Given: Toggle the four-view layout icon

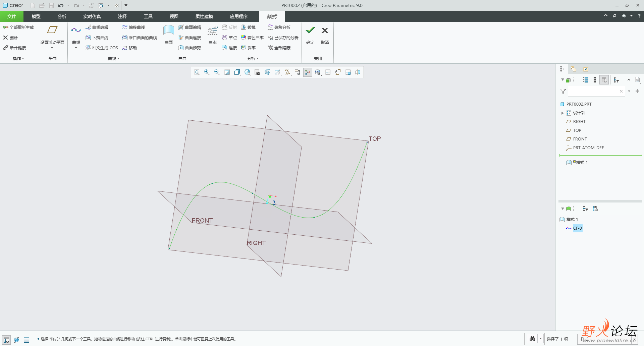Looking at the screenshot, I should click(x=328, y=72).
